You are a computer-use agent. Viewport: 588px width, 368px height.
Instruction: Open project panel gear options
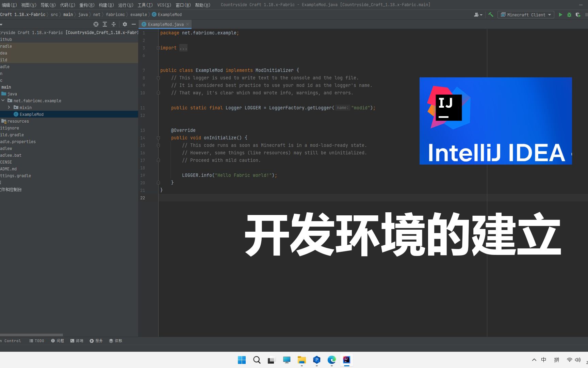(125, 24)
